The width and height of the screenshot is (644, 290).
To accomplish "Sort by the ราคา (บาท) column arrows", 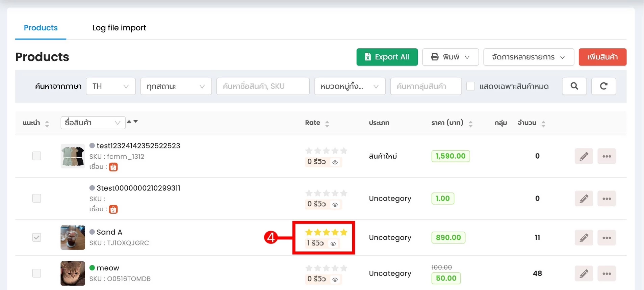I will tap(470, 124).
